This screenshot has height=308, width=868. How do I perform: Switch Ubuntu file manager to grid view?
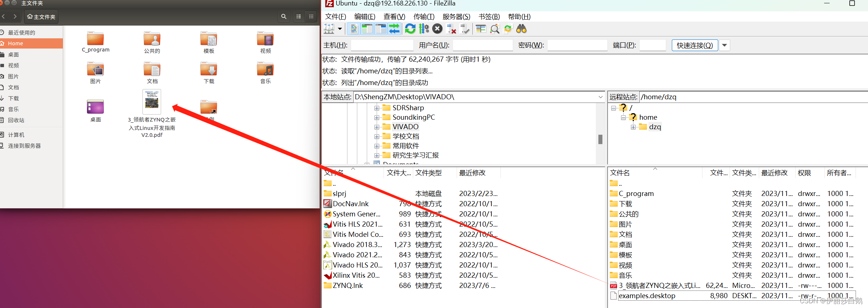coord(311,16)
